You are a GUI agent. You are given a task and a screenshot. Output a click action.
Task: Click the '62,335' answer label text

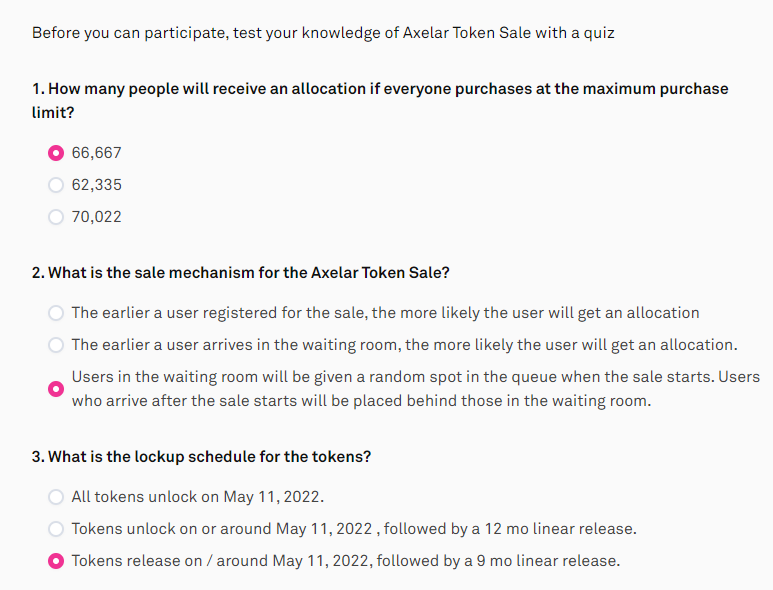pyautogui.click(x=96, y=185)
